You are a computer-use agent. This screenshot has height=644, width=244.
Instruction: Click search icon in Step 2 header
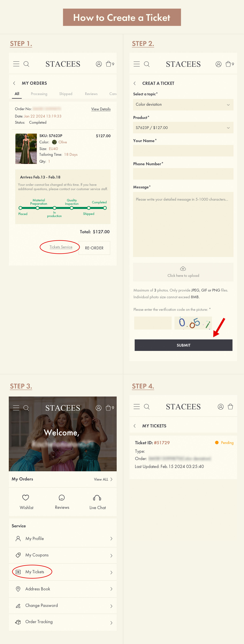pyautogui.click(x=147, y=64)
